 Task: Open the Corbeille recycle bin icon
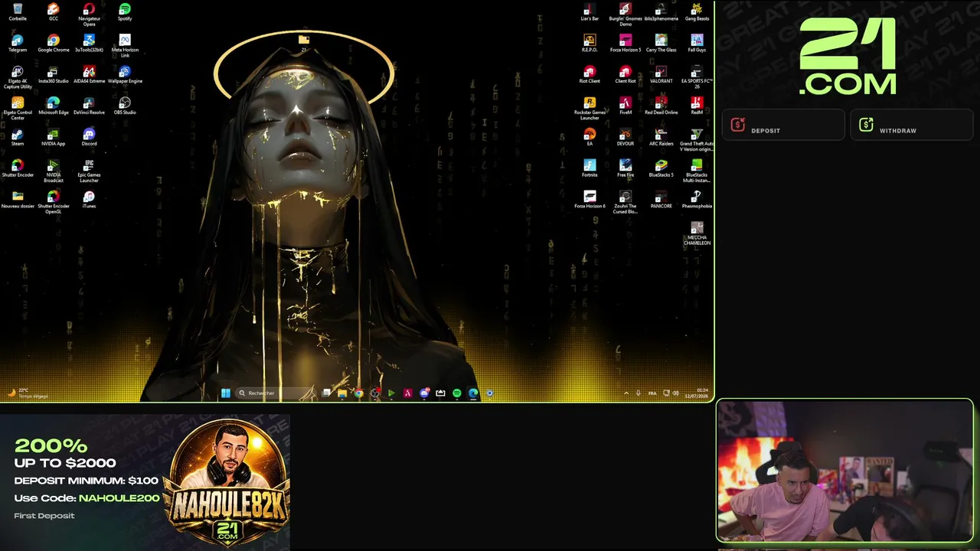pyautogui.click(x=18, y=12)
